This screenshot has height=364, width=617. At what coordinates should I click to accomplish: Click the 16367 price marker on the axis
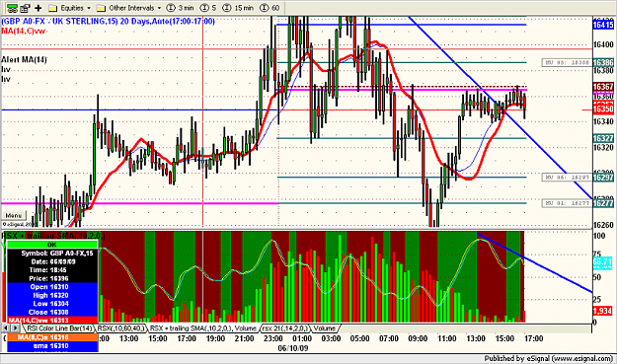(x=603, y=87)
